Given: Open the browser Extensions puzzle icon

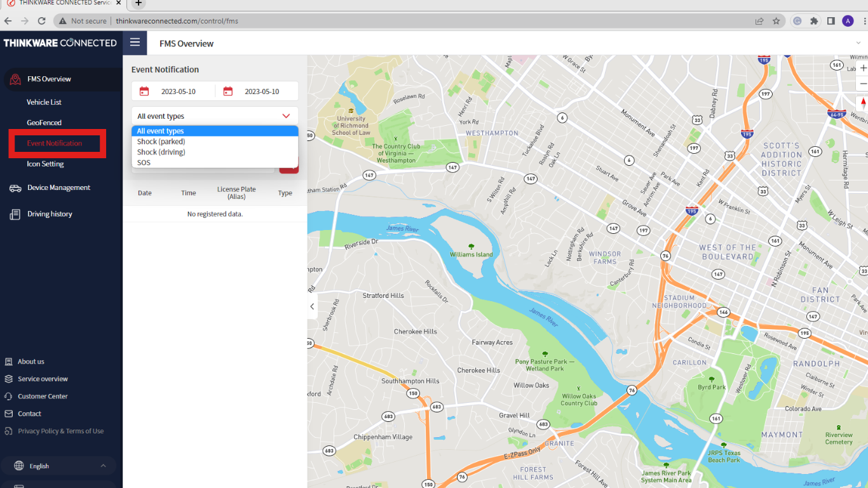Looking at the screenshot, I should (814, 21).
